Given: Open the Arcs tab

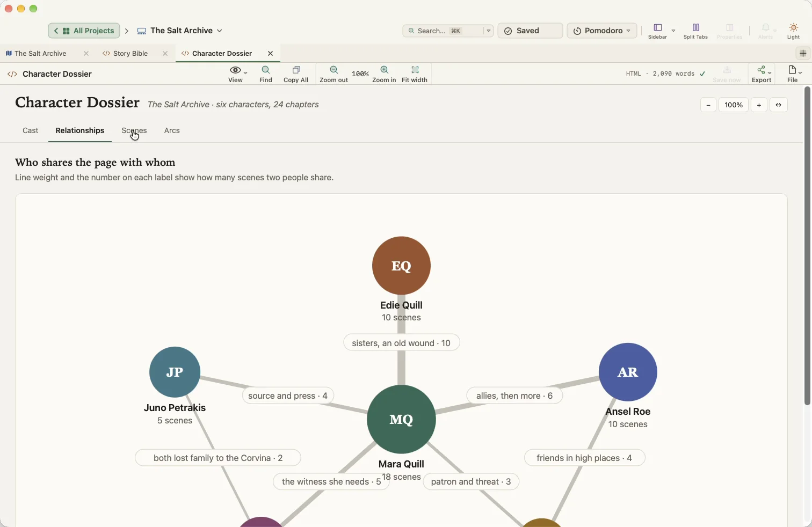Looking at the screenshot, I should coord(172,130).
